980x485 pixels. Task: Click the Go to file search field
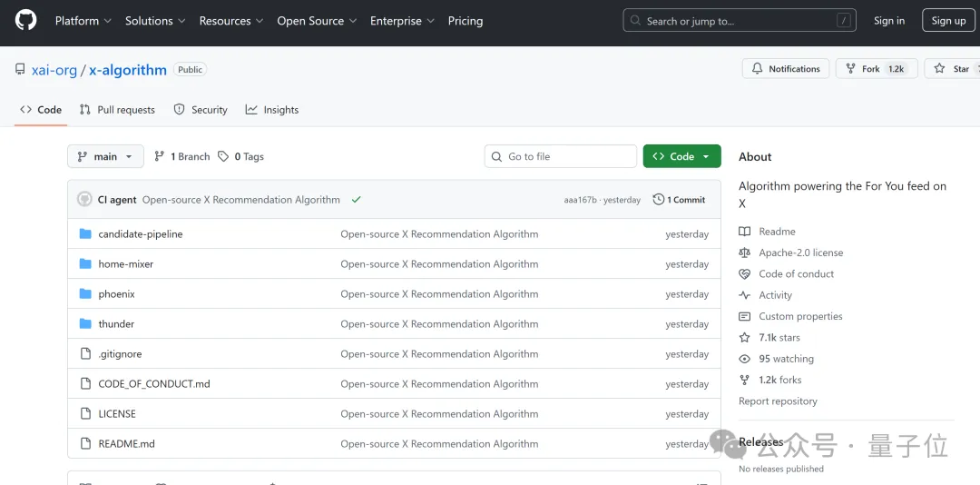coord(561,156)
